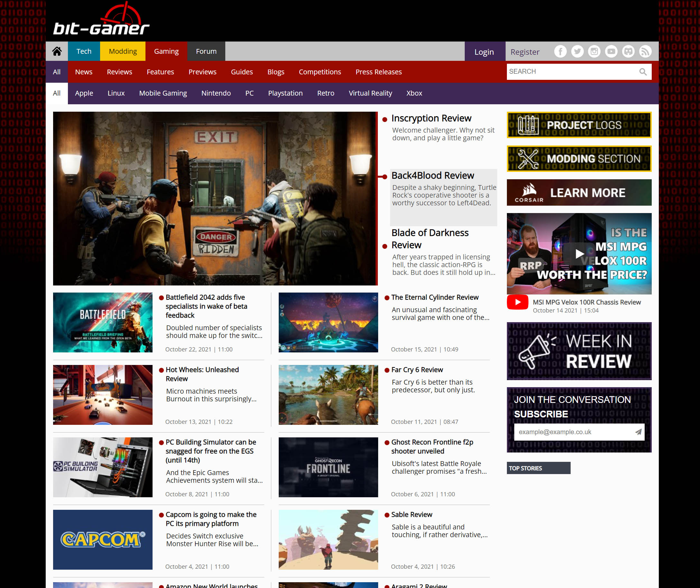Filter platform by PC
700x588 pixels.
pyautogui.click(x=249, y=93)
